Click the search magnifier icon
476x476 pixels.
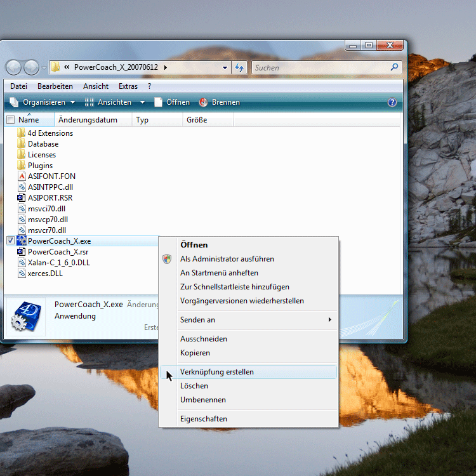click(394, 67)
